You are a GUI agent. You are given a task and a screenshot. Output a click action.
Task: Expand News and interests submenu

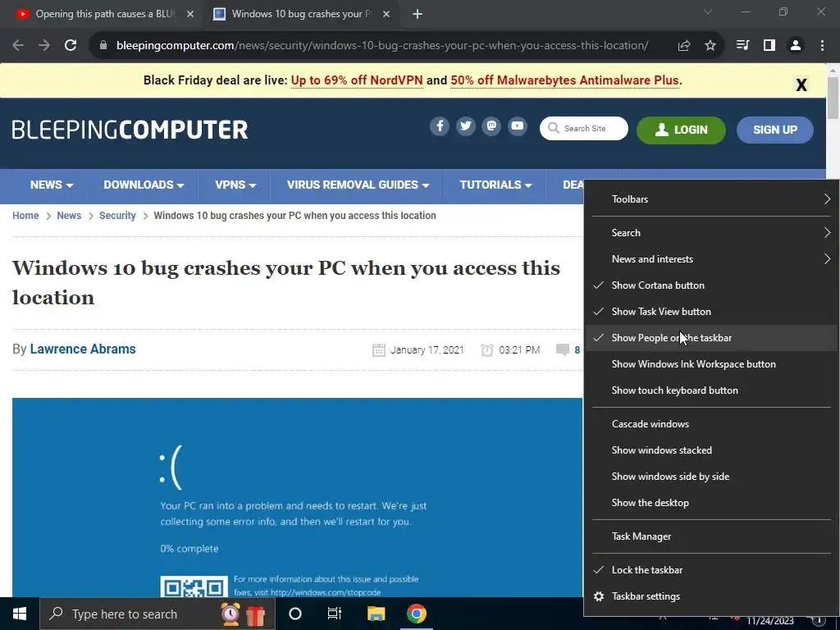click(711, 258)
